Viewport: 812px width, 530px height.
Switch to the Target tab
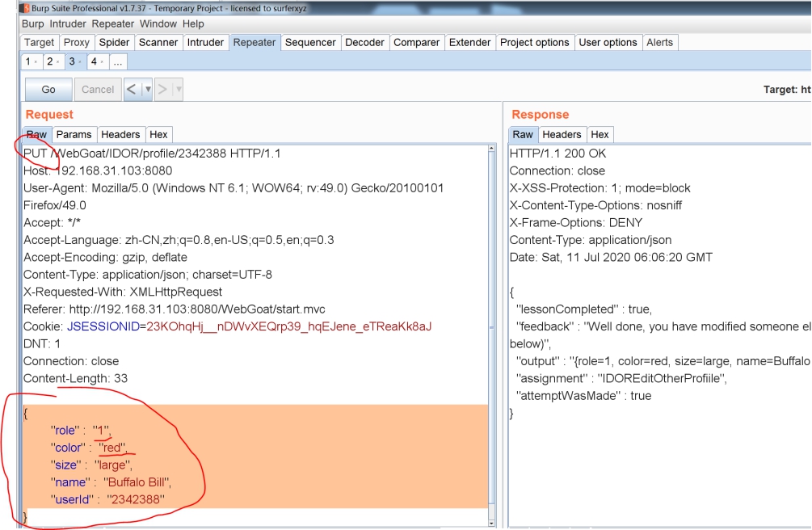(39, 43)
